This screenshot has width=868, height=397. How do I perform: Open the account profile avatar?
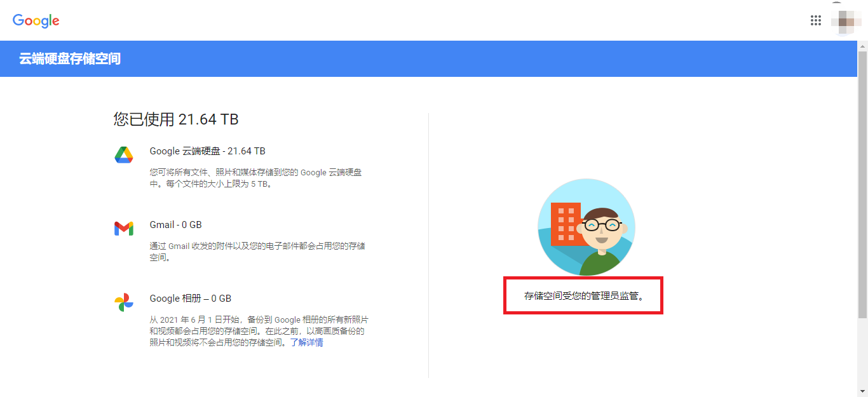point(846,20)
